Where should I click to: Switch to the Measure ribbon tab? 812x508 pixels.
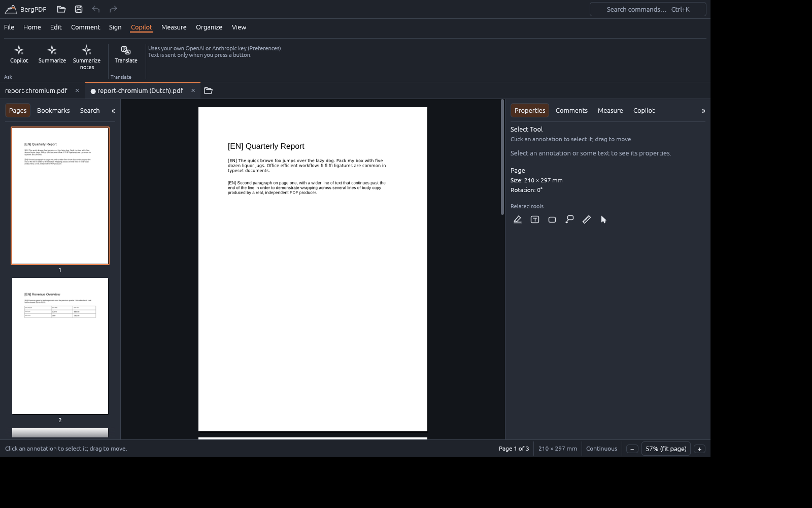pyautogui.click(x=174, y=27)
